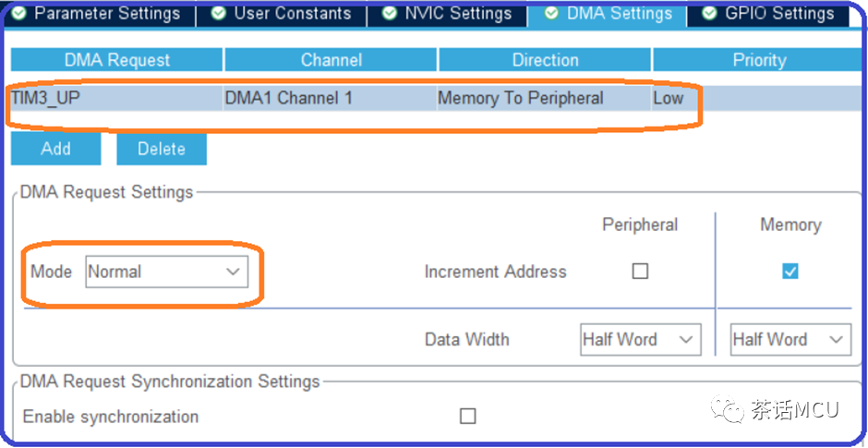Click the Add button
The height and width of the screenshot is (448, 868).
click(x=56, y=149)
